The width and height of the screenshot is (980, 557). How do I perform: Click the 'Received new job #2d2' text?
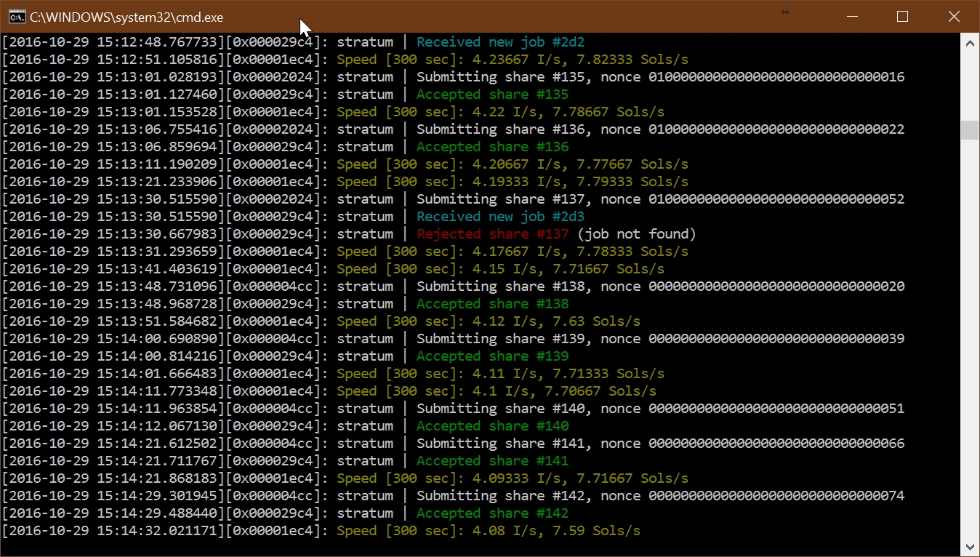coord(500,42)
